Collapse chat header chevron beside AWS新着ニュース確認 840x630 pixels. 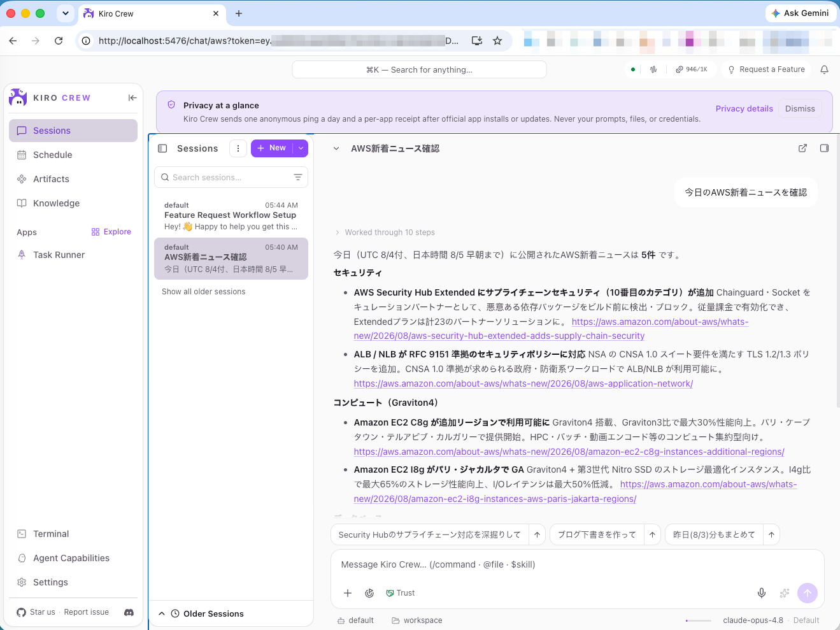pos(336,148)
